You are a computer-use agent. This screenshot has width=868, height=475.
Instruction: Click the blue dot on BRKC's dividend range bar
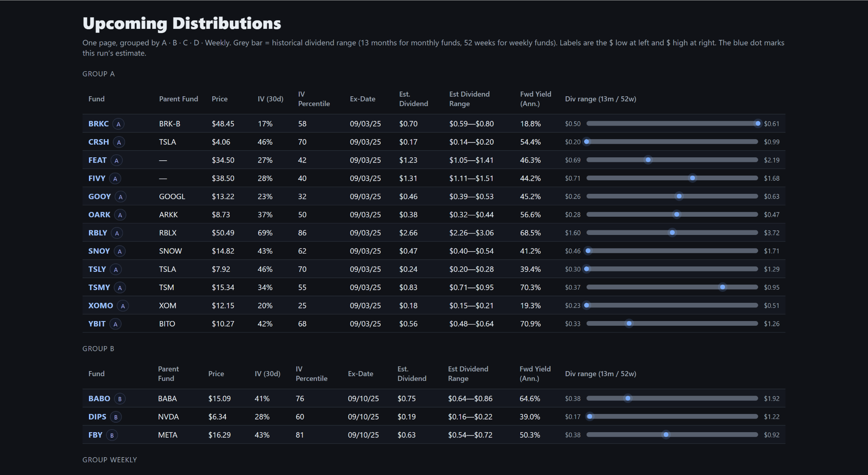coord(758,124)
